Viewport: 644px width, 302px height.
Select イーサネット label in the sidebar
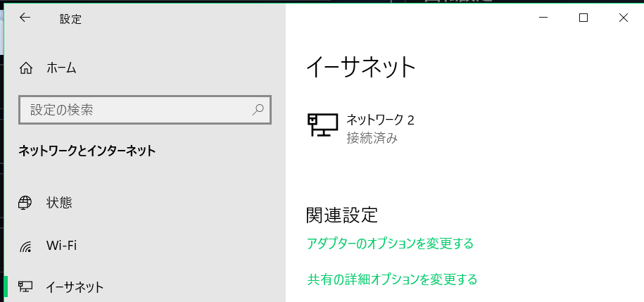point(75,287)
